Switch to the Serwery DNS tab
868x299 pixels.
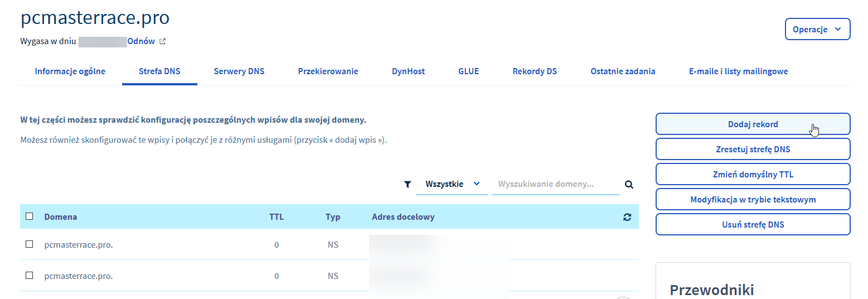point(239,71)
